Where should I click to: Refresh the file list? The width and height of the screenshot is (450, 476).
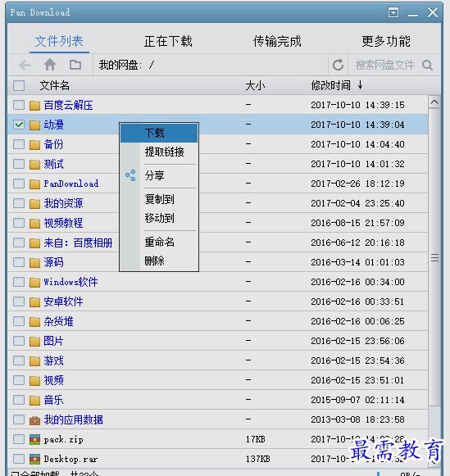(x=338, y=65)
